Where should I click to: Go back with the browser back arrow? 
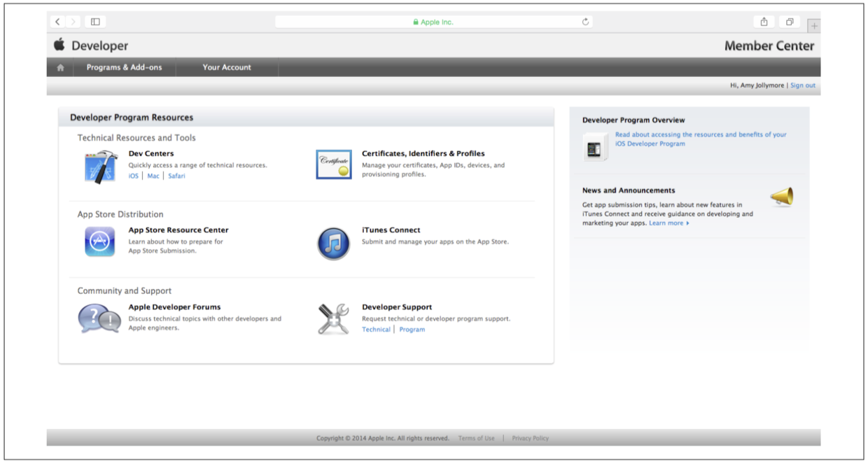(x=57, y=22)
